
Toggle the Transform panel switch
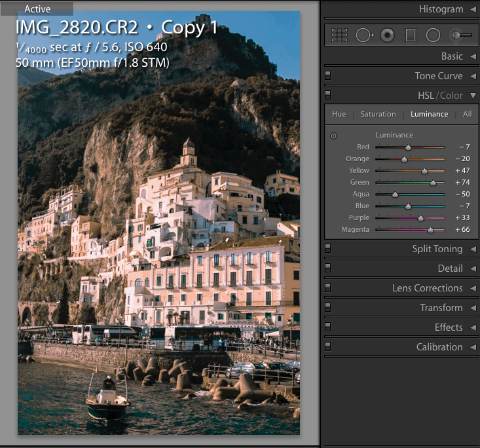click(x=328, y=307)
